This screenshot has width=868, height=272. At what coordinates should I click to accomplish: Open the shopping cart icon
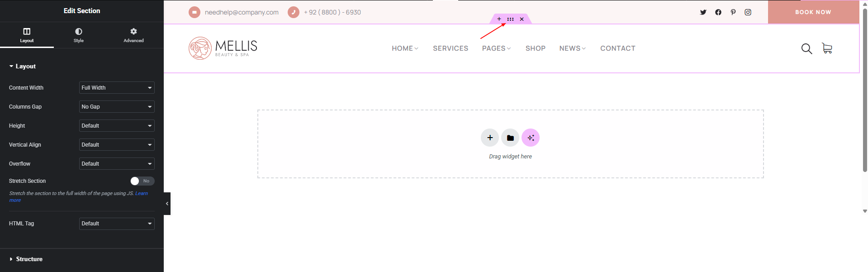coord(827,48)
